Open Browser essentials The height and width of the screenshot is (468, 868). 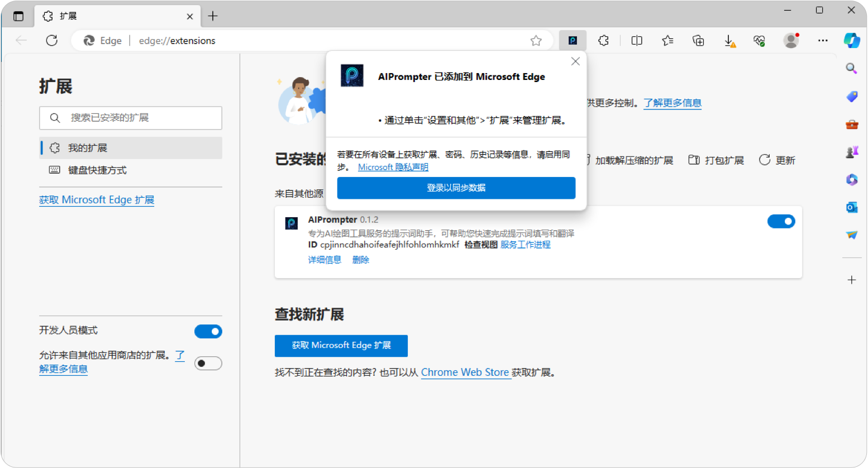pyautogui.click(x=759, y=40)
